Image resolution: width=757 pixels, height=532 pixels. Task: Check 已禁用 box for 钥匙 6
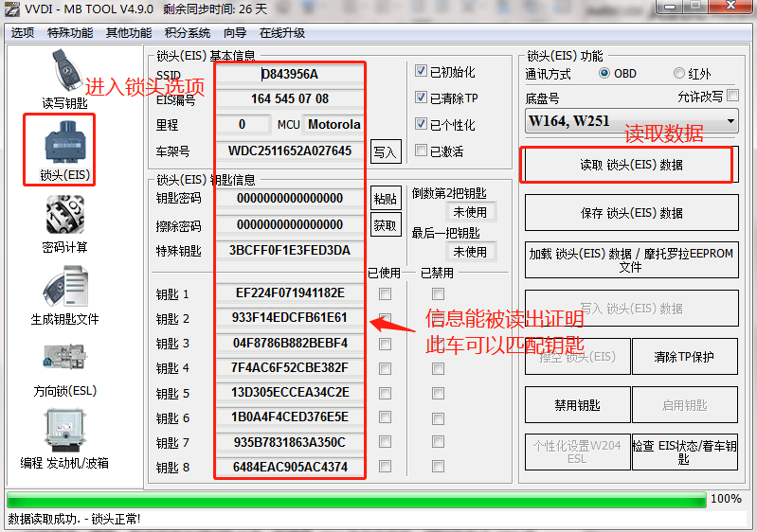[438, 418]
